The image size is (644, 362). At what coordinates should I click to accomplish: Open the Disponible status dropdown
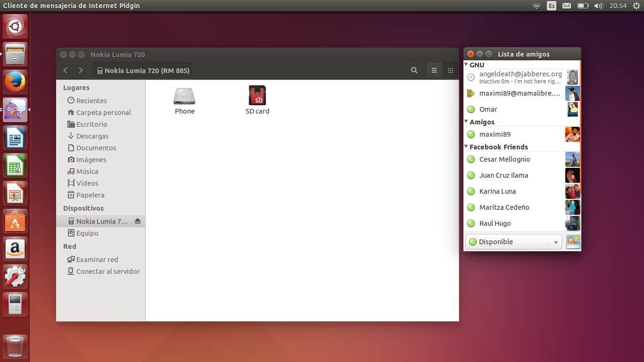pyautogui.click(x=513, y=241)
